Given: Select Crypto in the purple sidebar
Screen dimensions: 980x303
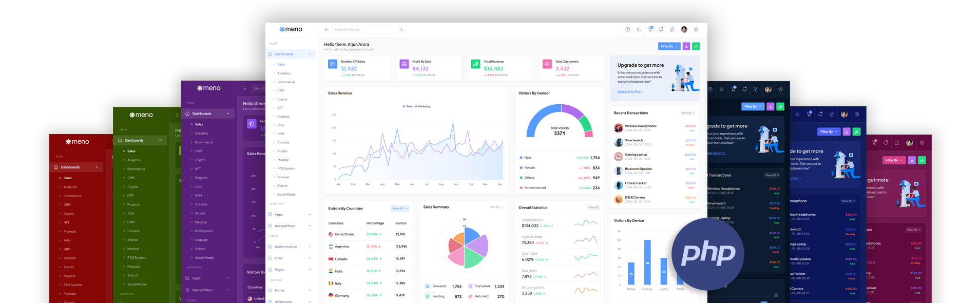Looking at the screenshot, I should coord(200,160).
